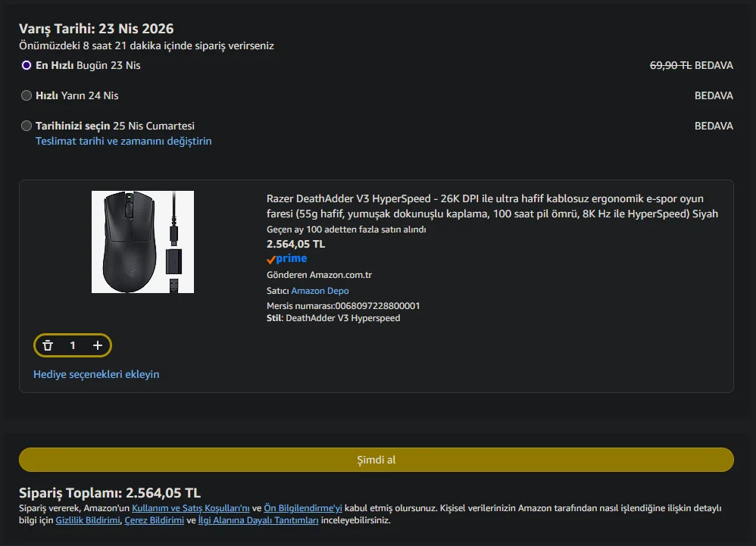756x546 pixels.
Task: Choose Tarihinizi seçin 25 Nis Cumartesi option
Action: [27, 126]
